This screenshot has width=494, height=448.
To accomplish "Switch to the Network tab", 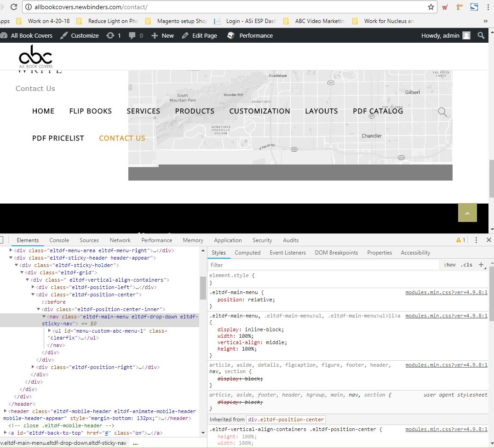I will pyautogui.click(x=120, y=240).
